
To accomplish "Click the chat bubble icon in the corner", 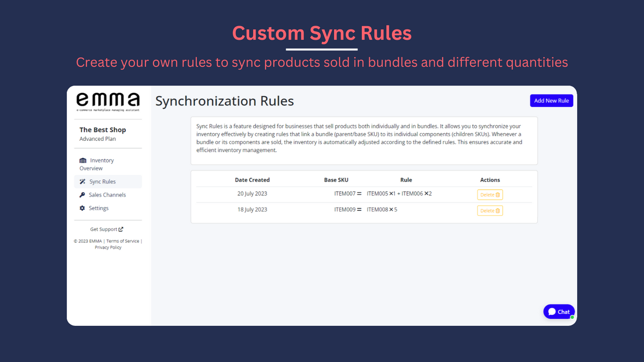I will tap(551, 311).
